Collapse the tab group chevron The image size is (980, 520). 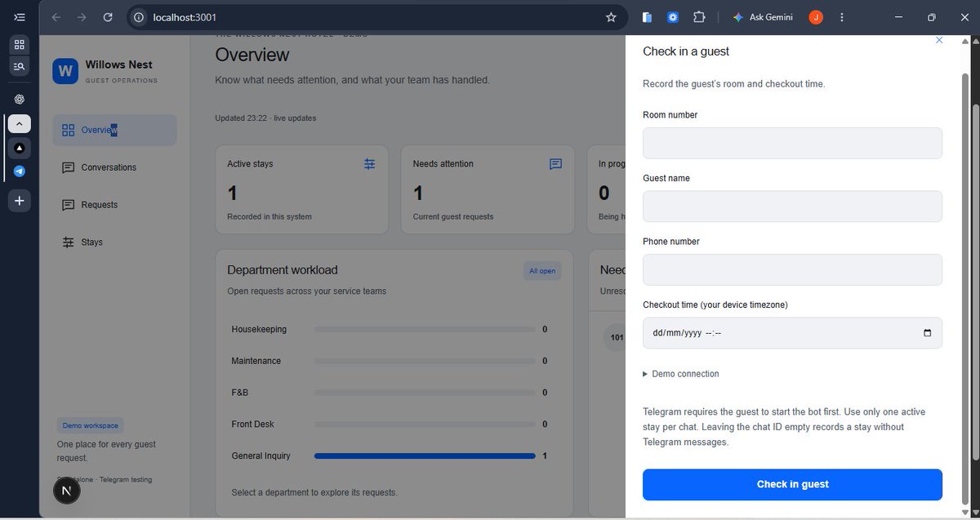coord(20,124)
